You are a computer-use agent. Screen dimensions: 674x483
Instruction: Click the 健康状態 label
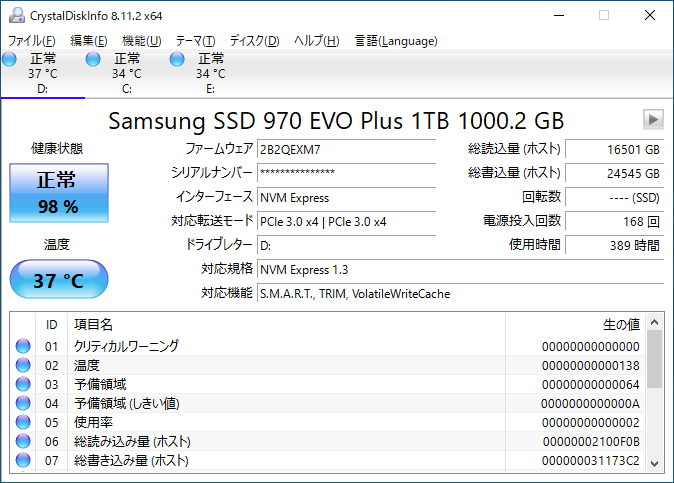[x=57, y=149]
